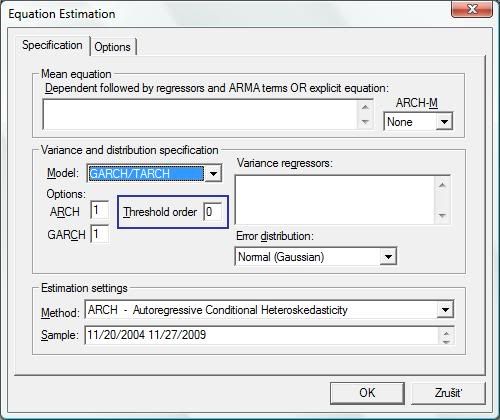Expand the Model GARCH/TARCH dropdown arrow
Screen dimensions: 500x420
pyautogui.click(x=213, y=173)
